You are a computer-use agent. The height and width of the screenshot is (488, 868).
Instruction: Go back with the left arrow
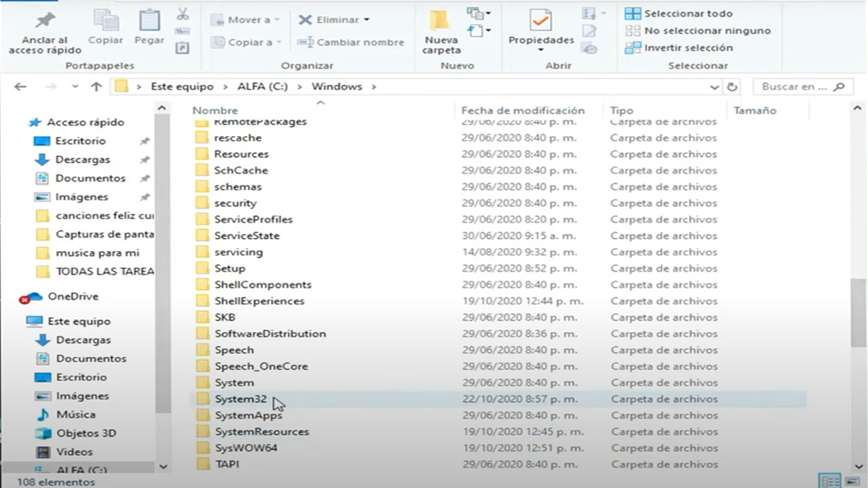[x=20, y=87]
